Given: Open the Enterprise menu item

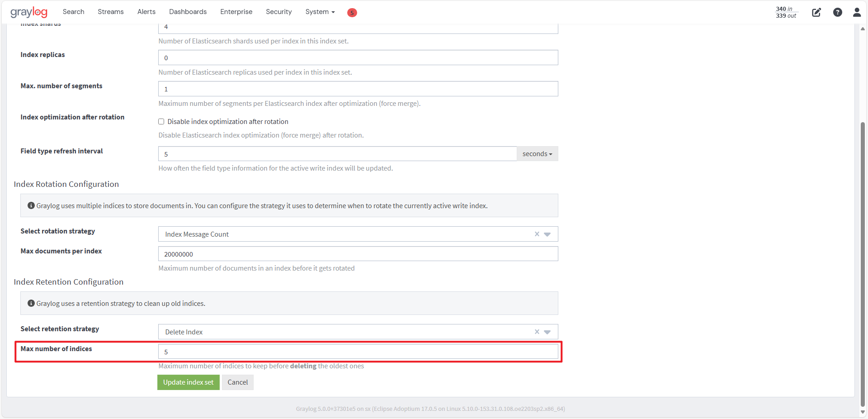Looking at the screenshot, I should 236,12.
